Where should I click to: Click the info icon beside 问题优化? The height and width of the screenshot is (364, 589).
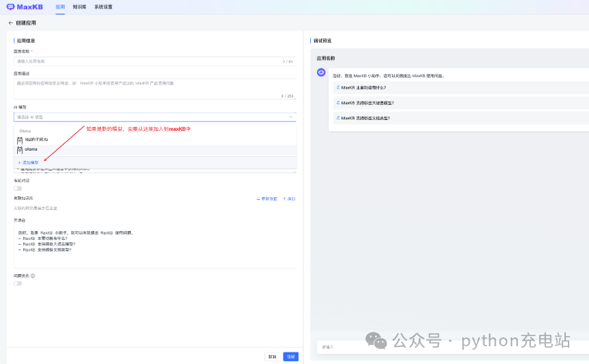[33, 275]
